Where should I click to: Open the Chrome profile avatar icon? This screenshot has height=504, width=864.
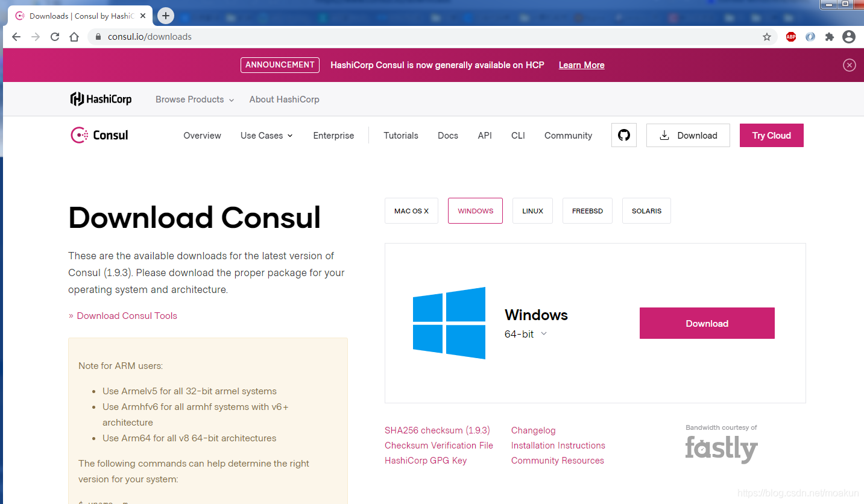tap(849, 37)
